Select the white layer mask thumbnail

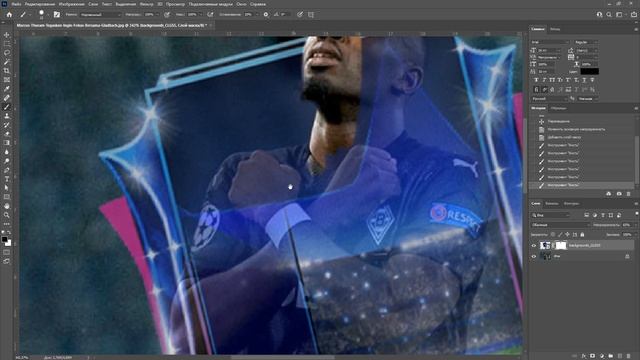pos(561,245)
